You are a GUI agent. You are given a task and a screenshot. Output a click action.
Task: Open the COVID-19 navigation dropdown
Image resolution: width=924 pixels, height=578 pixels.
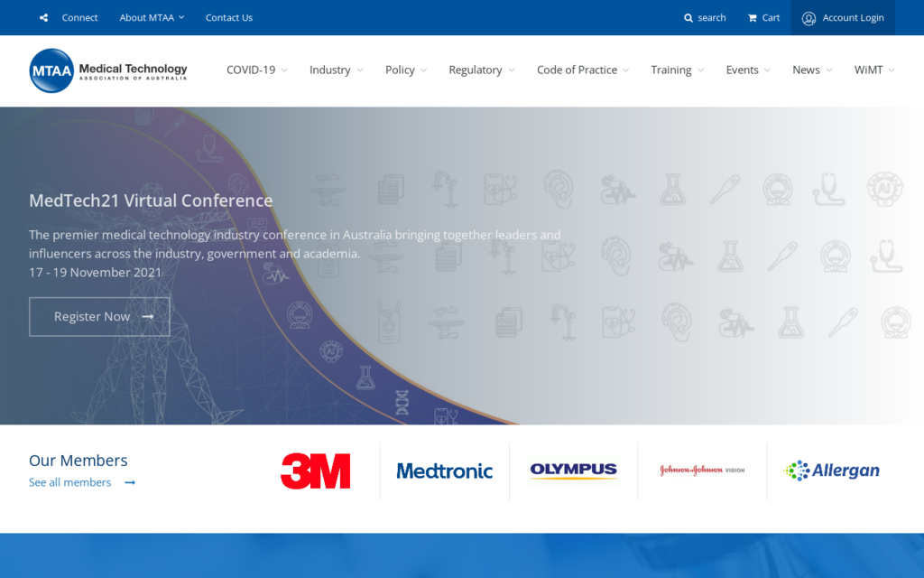click(256, 70)
